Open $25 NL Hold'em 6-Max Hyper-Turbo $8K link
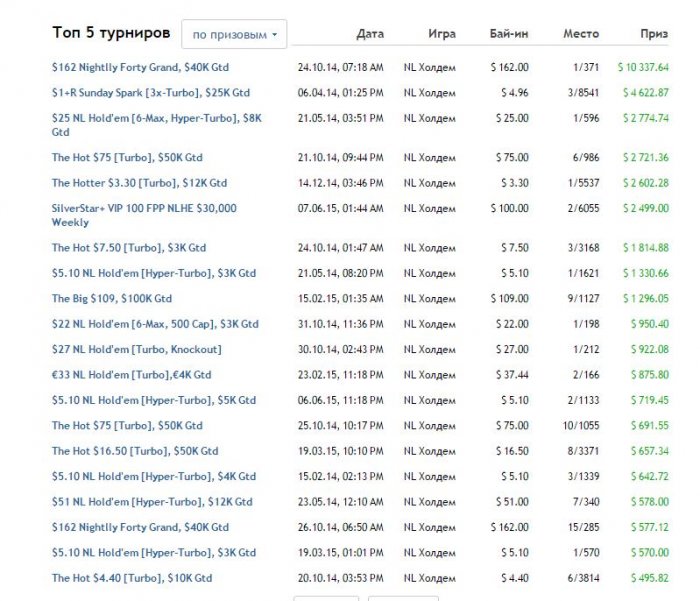 point(156,118)
